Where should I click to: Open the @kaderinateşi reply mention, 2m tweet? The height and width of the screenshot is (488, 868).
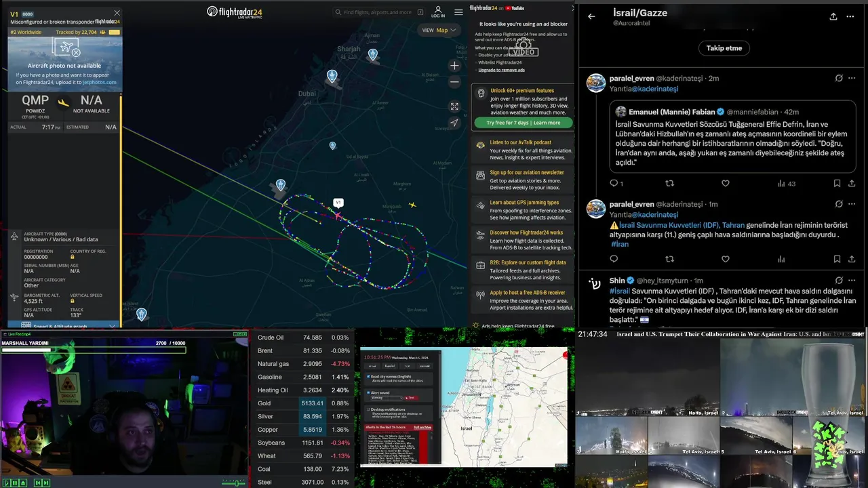tap(655, 88)
